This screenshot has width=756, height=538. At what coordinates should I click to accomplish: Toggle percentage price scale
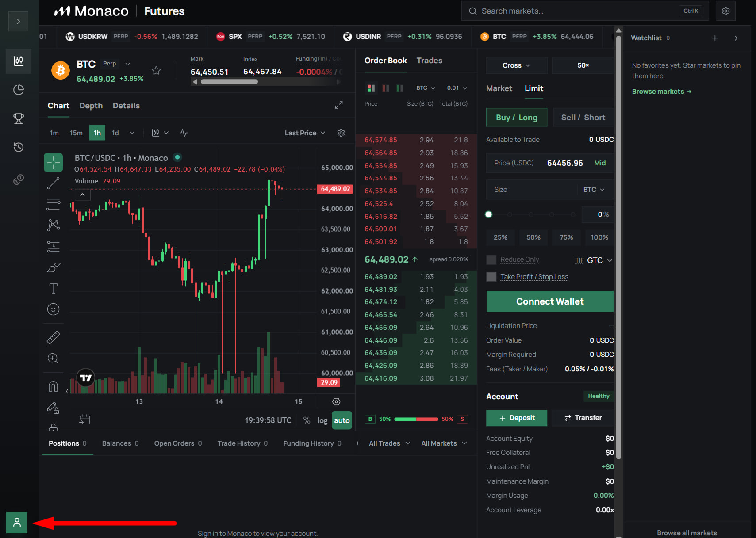307,420
